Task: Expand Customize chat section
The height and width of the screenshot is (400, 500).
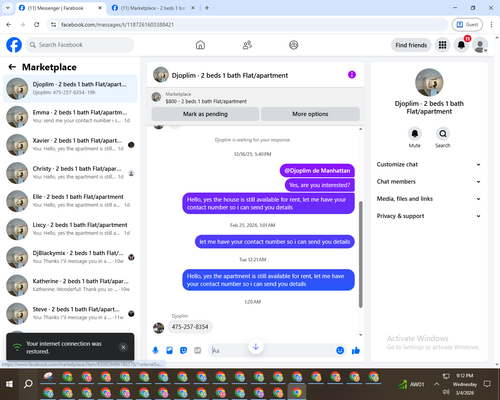Action: click(x=429, y=164)
